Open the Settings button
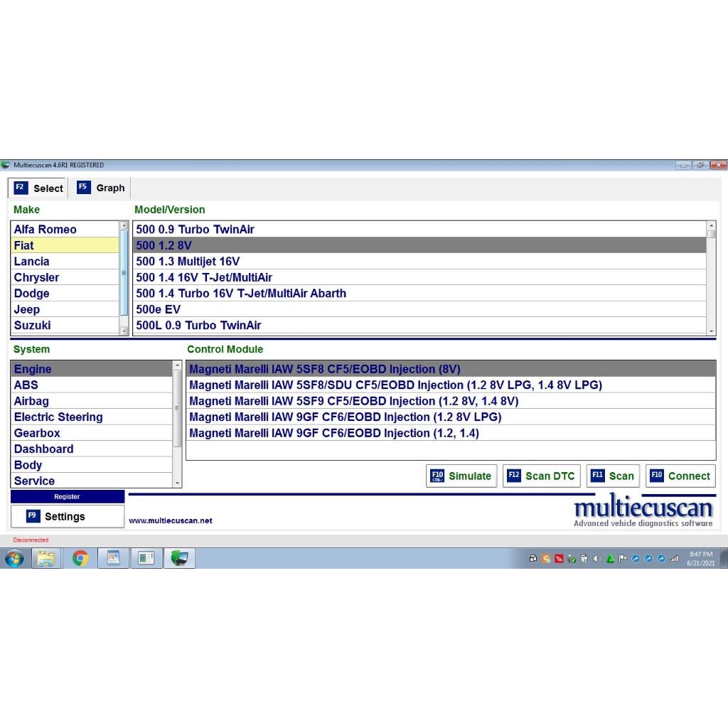 click(68, 516)
